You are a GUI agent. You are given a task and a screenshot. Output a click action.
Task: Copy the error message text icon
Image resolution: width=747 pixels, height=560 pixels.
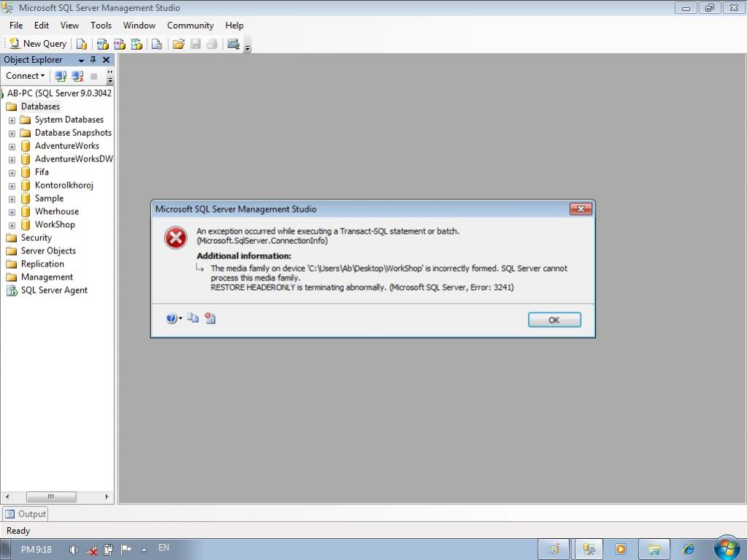point(193,318)
